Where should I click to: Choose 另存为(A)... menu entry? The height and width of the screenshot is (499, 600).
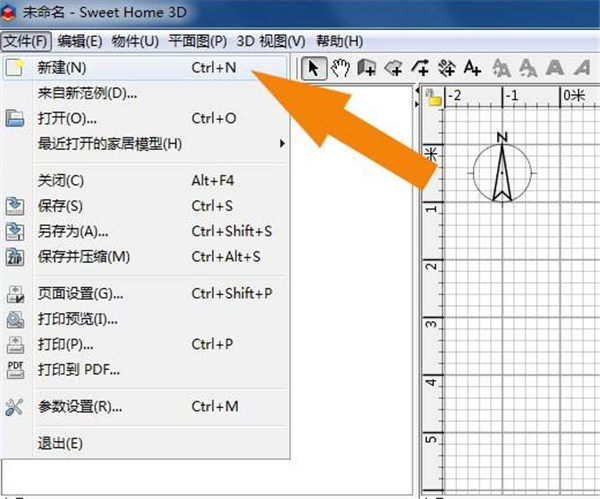pyautogui.click(x=145, y=232)
